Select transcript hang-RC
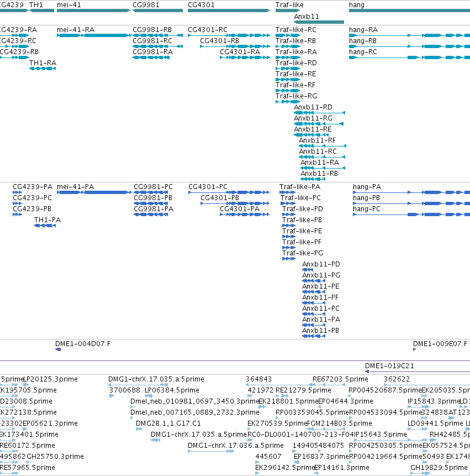 (363, 52)
